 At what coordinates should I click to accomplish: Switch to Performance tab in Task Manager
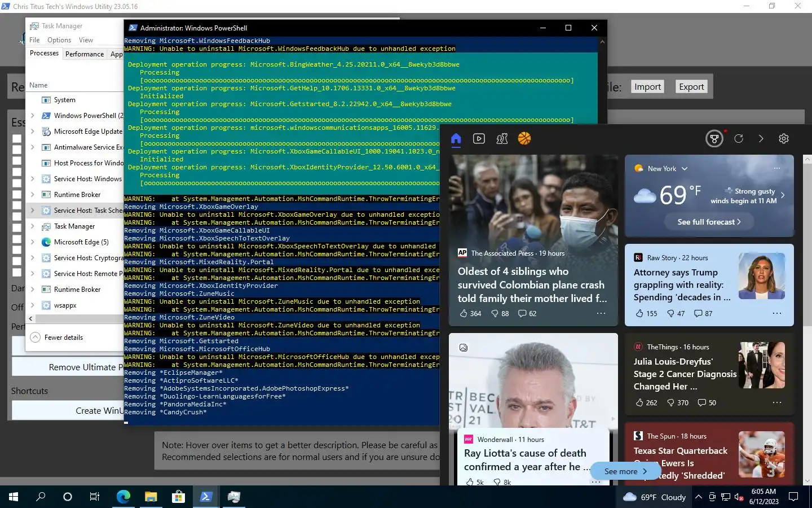click(x=85, y=54)
